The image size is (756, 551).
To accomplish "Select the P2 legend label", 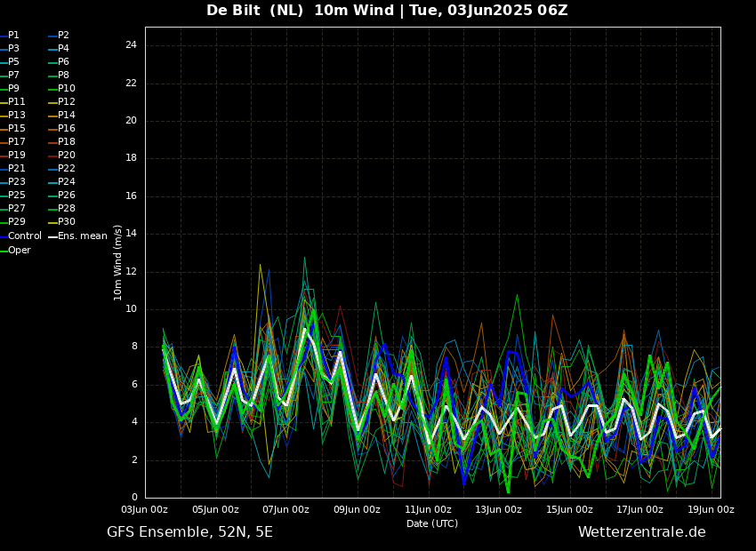I will [63, 36].
